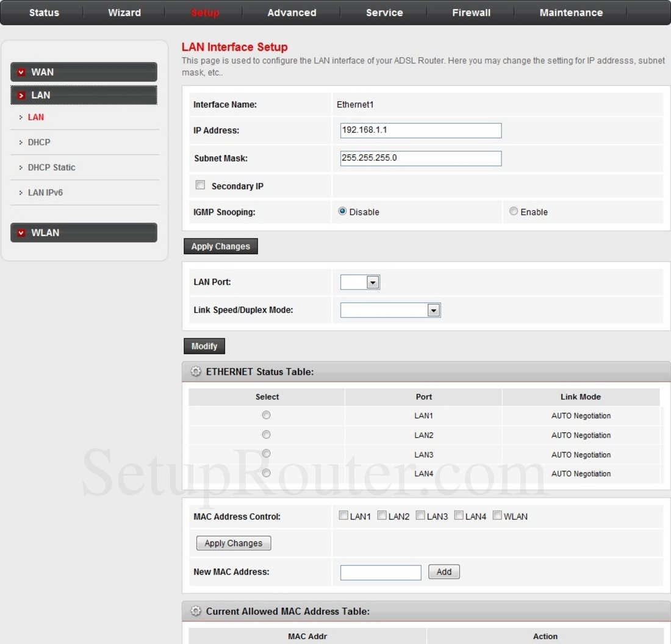Click the IP Address input field

click(420, 130)
